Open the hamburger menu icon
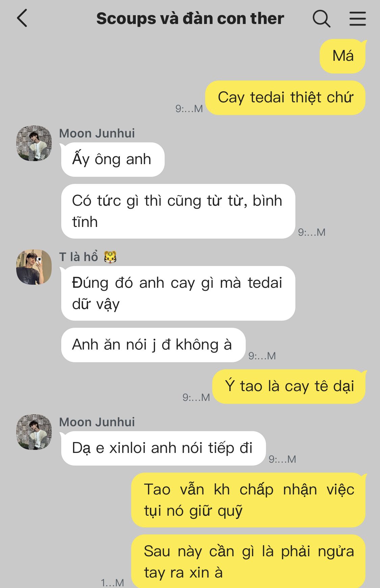The image size is (380, 588). click(x=357, y=19)
